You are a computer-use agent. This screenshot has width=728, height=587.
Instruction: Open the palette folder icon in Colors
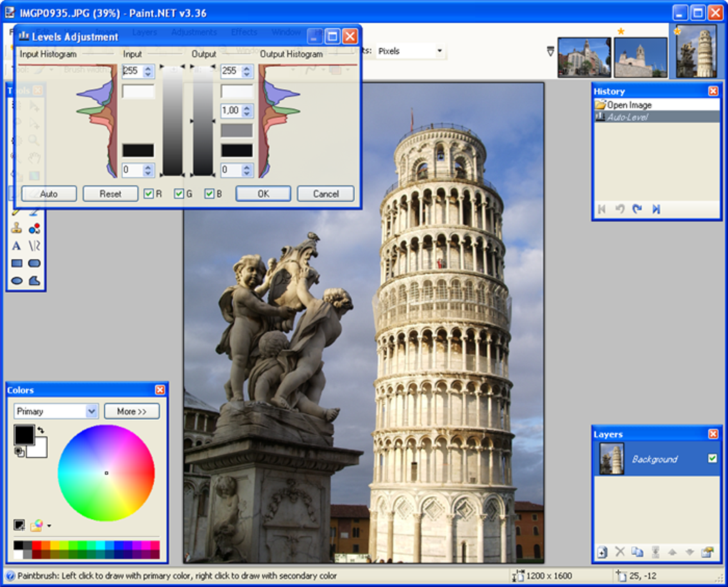tap(36, 526)
